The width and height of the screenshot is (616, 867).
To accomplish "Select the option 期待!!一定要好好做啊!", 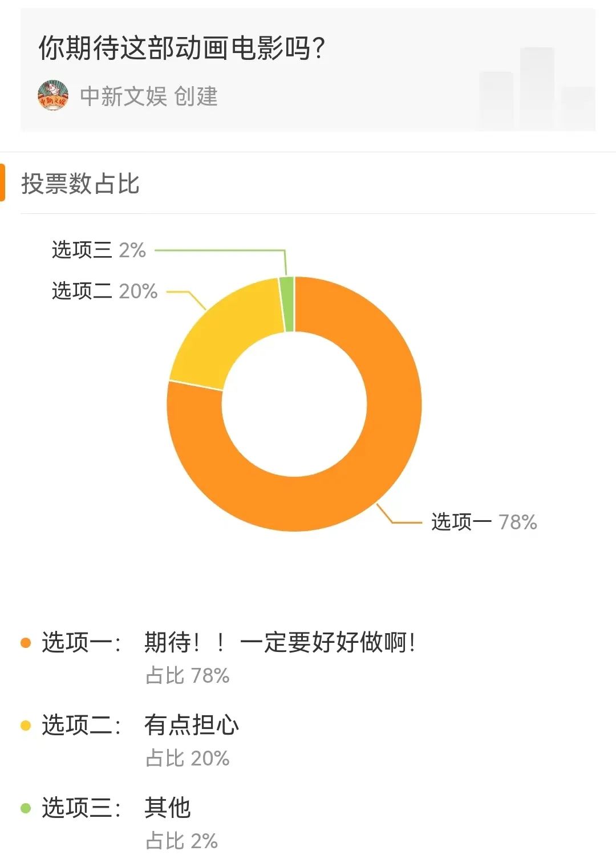I will [279, 643].
